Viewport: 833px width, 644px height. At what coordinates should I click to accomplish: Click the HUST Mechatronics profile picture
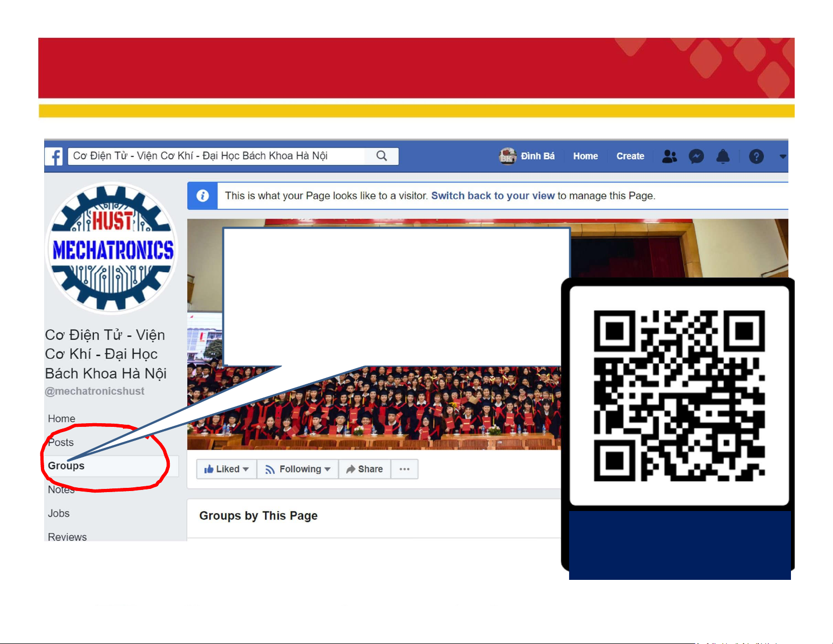coord(112,248)
